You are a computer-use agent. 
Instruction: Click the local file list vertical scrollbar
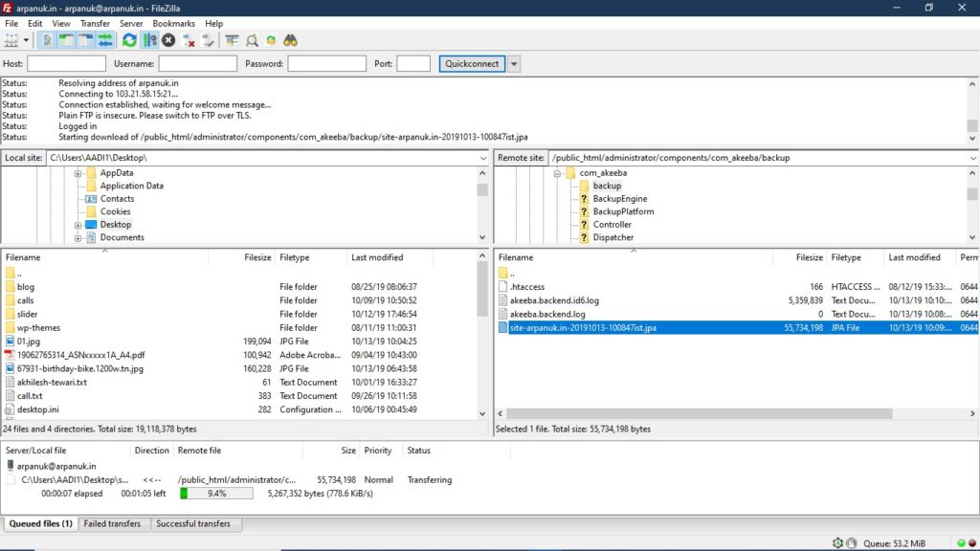482,290
